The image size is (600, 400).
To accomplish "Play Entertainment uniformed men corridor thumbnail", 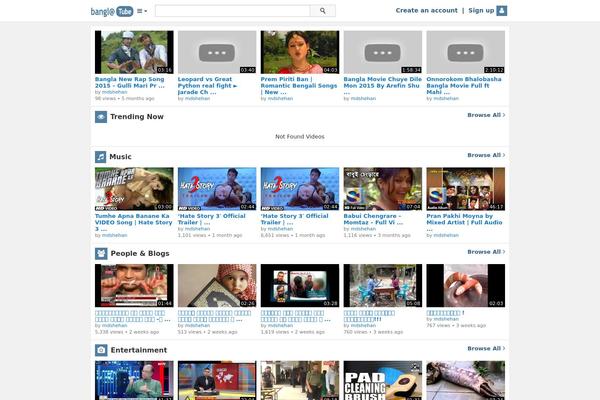I will [300, 380].
